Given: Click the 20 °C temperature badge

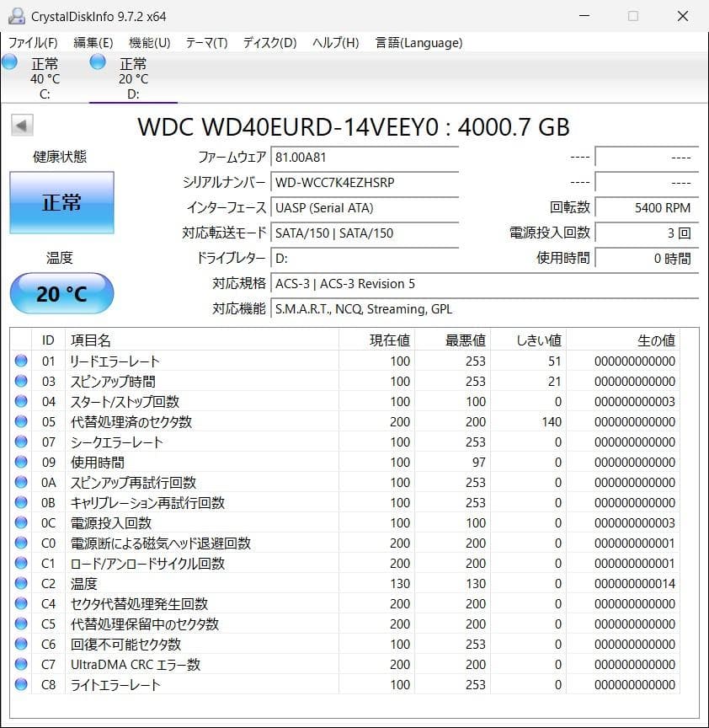Looking at the screenshot, I should (x=61, y=293).
